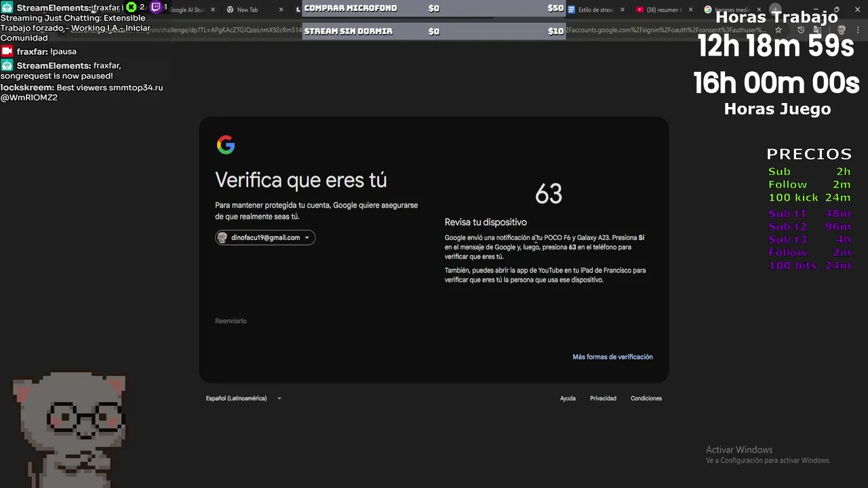
Task: Click the verification number 63
Action: (x=548, y=195)
